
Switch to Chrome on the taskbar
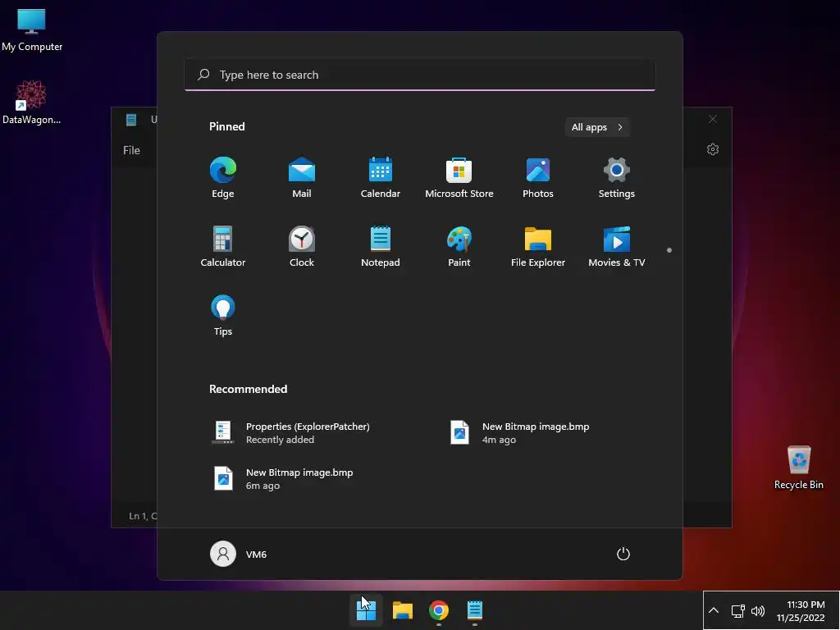click(x=439, y=610)
